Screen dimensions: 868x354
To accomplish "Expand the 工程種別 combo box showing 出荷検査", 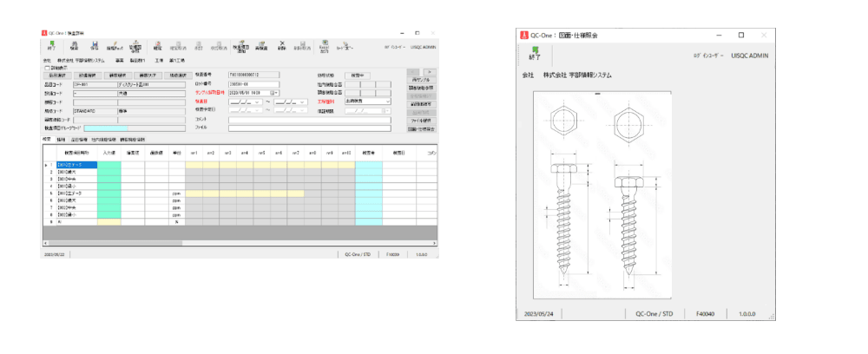I will [x=387, y=102].
